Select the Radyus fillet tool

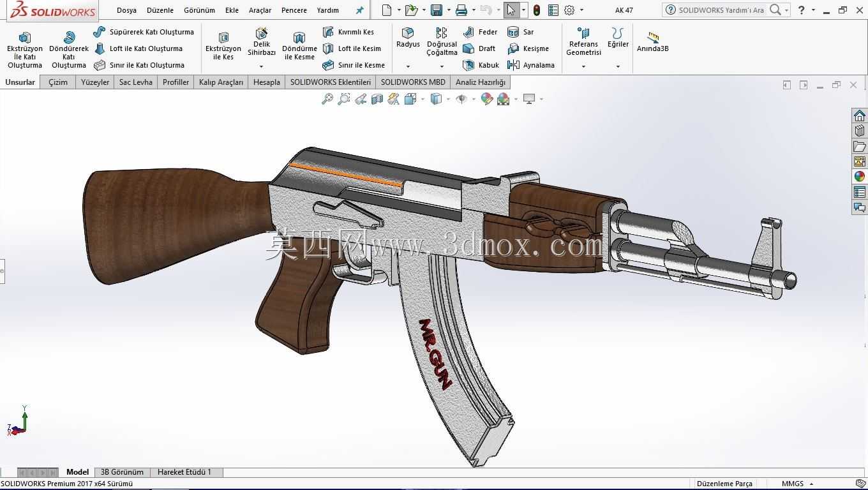(x=408, y=38)
